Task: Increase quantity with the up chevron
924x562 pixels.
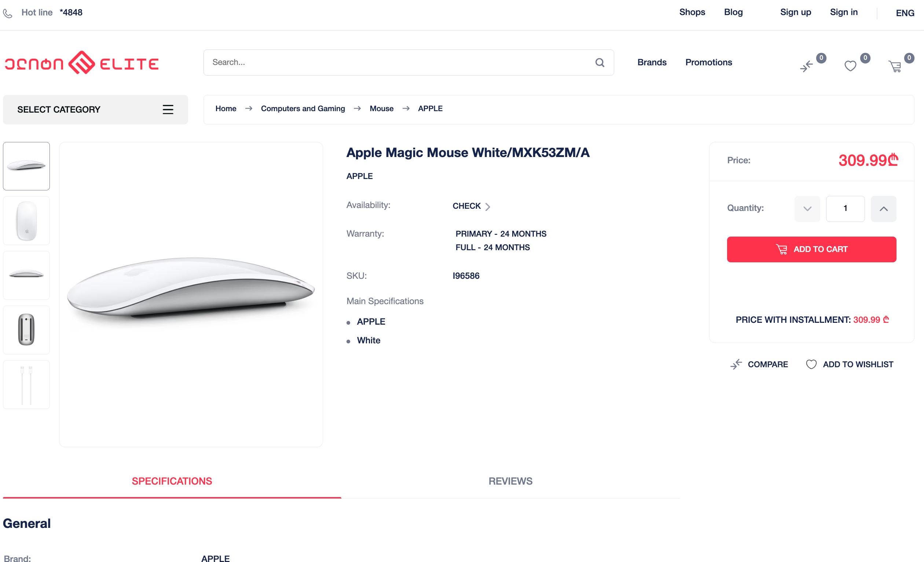Action: (x=883, y=209)
